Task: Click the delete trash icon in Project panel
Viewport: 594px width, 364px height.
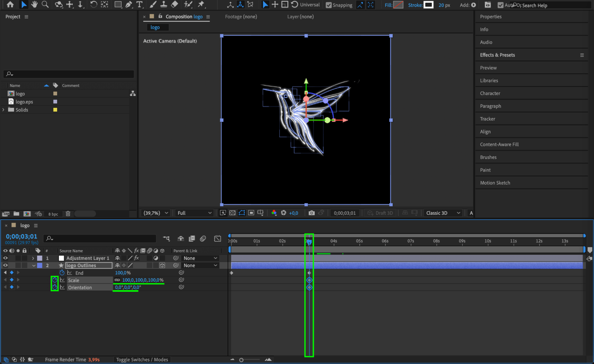Action: click(x=68, y=214)
